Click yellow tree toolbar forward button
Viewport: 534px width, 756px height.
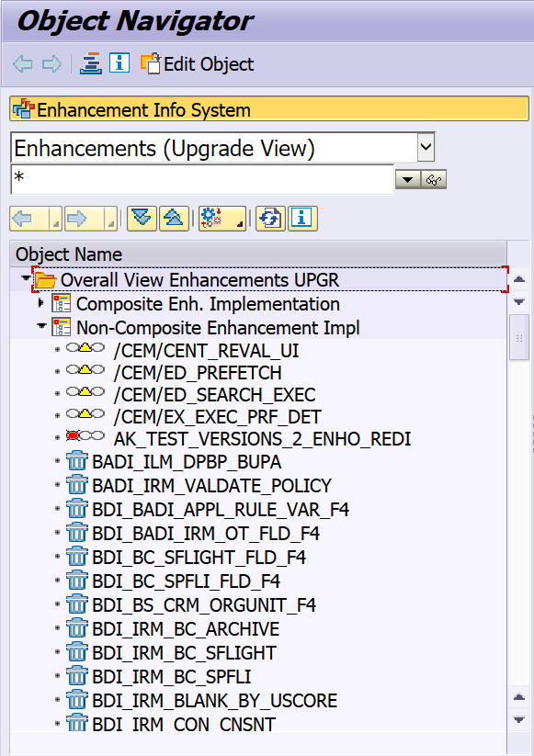coord(91,219)
